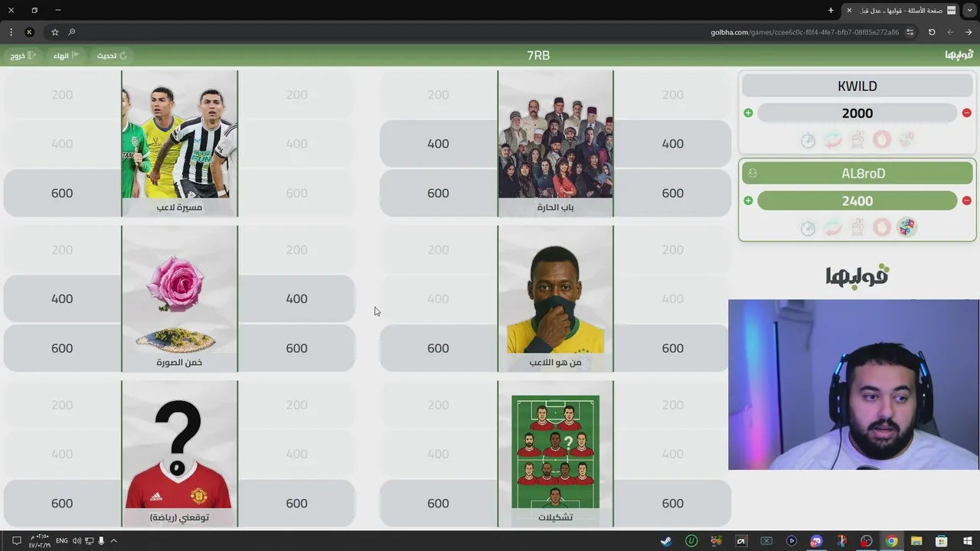This screenshot has width=980, height=551.
Task: Reload the page in Chrome
Action: point(932,32)
